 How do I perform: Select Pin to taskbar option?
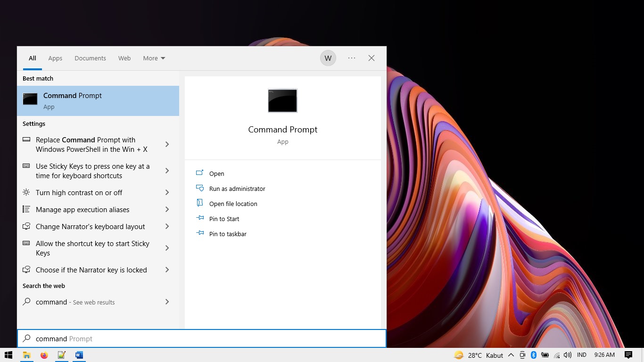pyautogui.click(x=228, y=234)
